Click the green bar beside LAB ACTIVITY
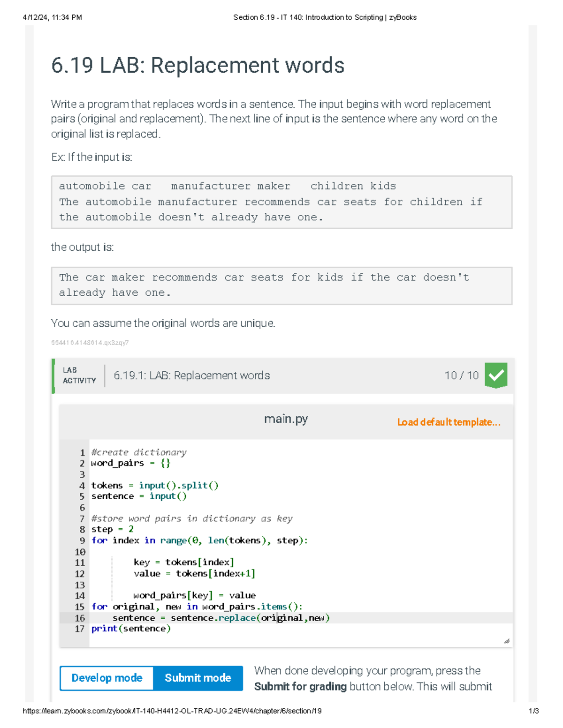 click(53, 375)
